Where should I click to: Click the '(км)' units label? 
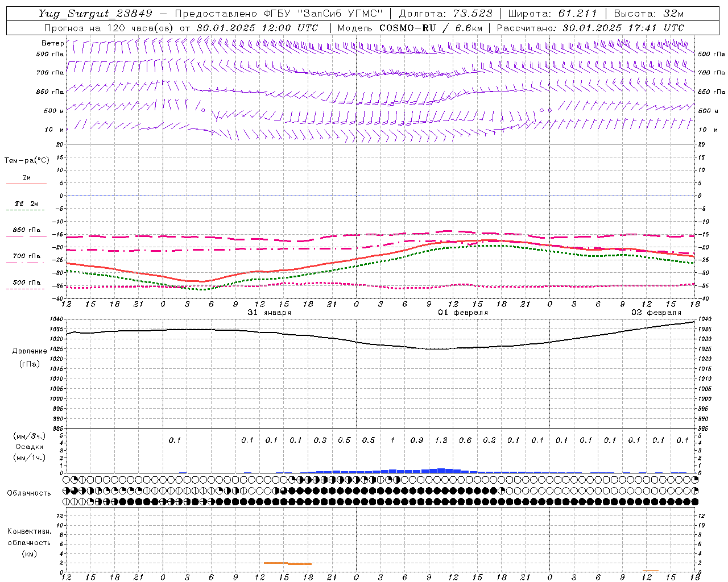[x=30, y=554]
